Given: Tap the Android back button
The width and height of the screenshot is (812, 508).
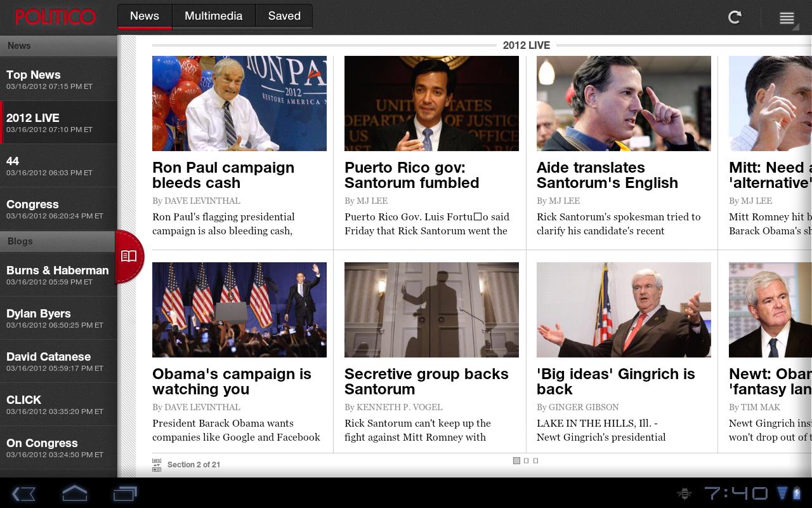Looking at the screenshot, I should pyautogui.click(x=24, y=493).
